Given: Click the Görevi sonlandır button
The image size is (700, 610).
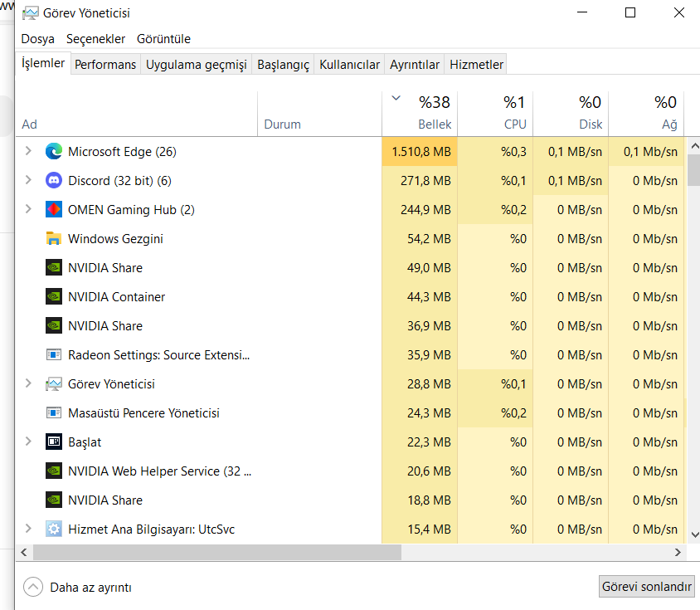Looking at the screenshot, I should tap(646, 586).
